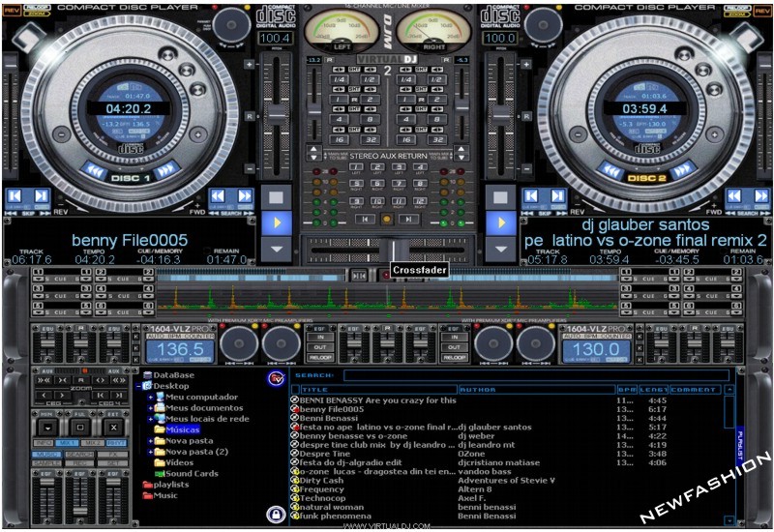Skip to previous track on Disc 1
This screenshot has width=774, height=532.
(15, 197)
